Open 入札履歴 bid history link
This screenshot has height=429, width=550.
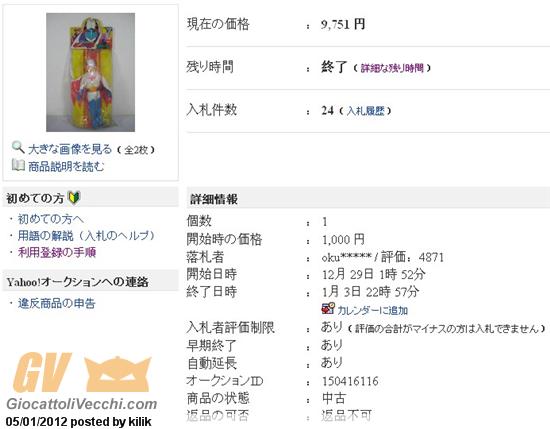click(x=365, y=111)
